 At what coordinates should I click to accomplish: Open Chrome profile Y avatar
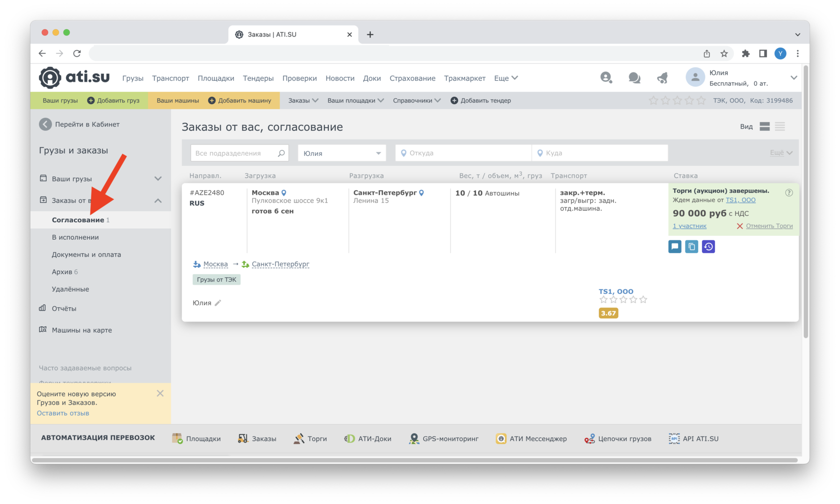pyautogui.click(x=780, y=53)
